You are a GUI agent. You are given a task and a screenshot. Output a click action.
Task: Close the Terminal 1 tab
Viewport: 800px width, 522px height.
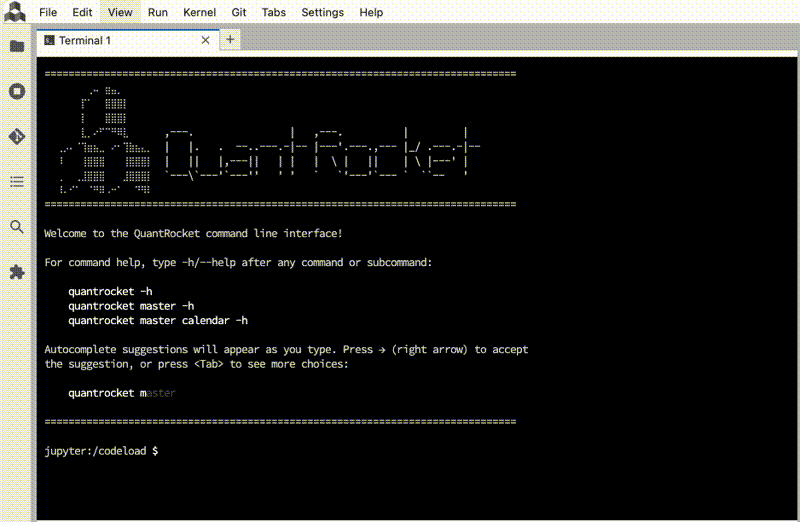tap(205, 40)
